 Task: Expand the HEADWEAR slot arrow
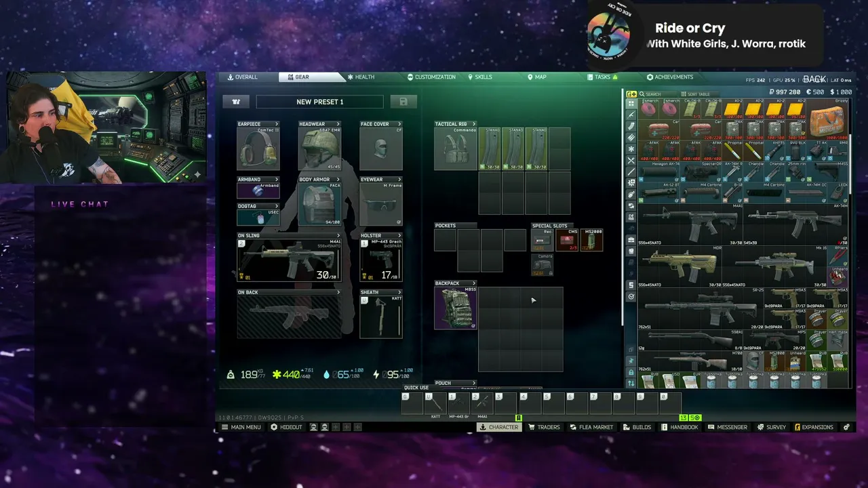[x=338, y=124]
